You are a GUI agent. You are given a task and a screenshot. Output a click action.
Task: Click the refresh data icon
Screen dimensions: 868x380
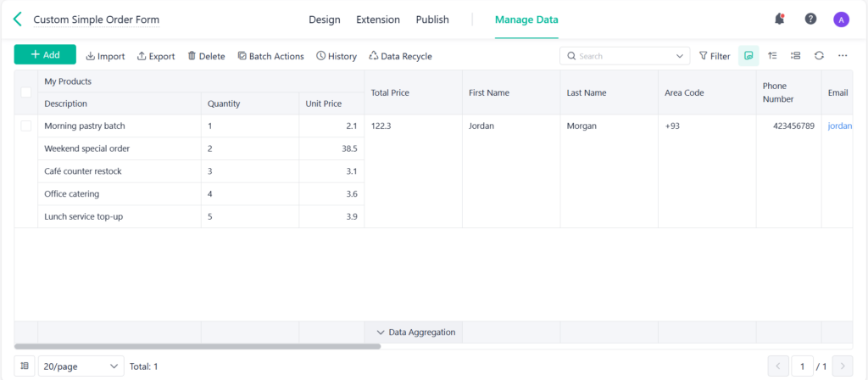[x=819, y=56]
